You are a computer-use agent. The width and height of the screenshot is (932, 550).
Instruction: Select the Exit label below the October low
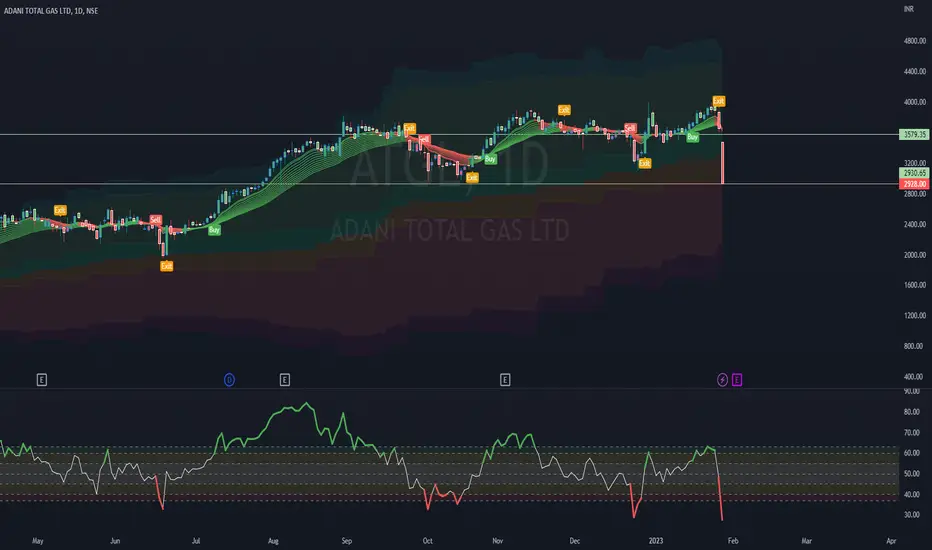pyautogui.click(x=472, y=177)
